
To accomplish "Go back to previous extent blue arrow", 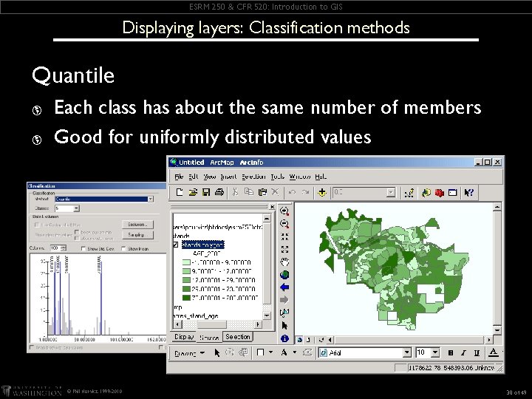I will pyautogui.click(x=284, y=287).
